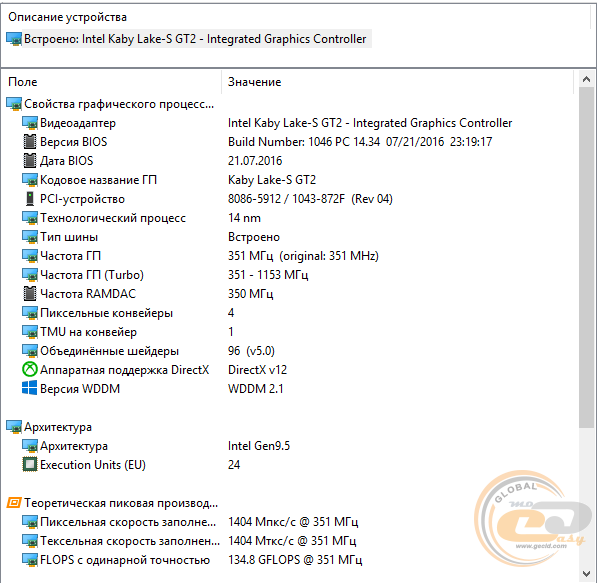
Task: Click the Execution Units CPU icon
Action: 30,465
